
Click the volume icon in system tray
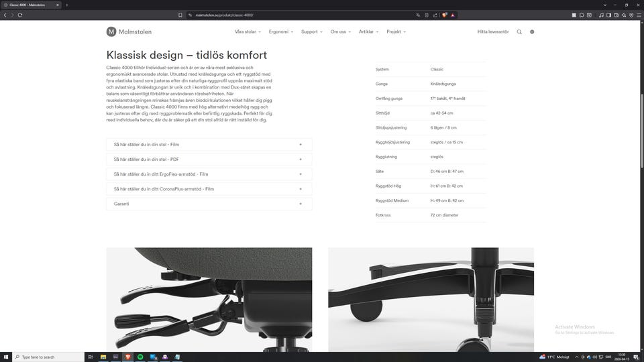(595, 357)
